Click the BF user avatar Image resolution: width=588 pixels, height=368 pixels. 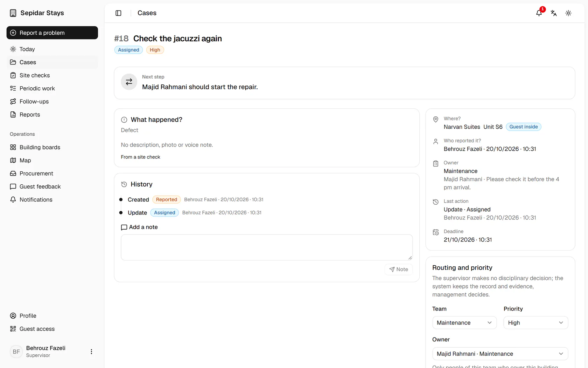coord(16,352)
